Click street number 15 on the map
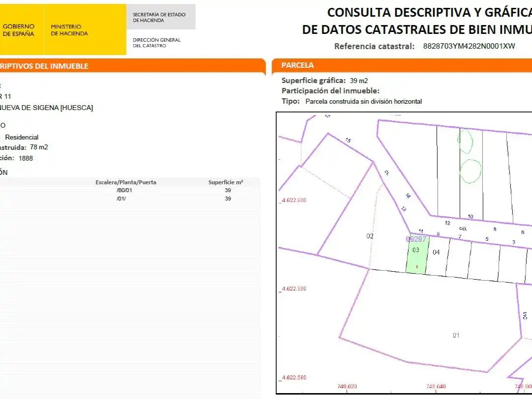This screenshot has height=399, width=532. pos(348,140)
